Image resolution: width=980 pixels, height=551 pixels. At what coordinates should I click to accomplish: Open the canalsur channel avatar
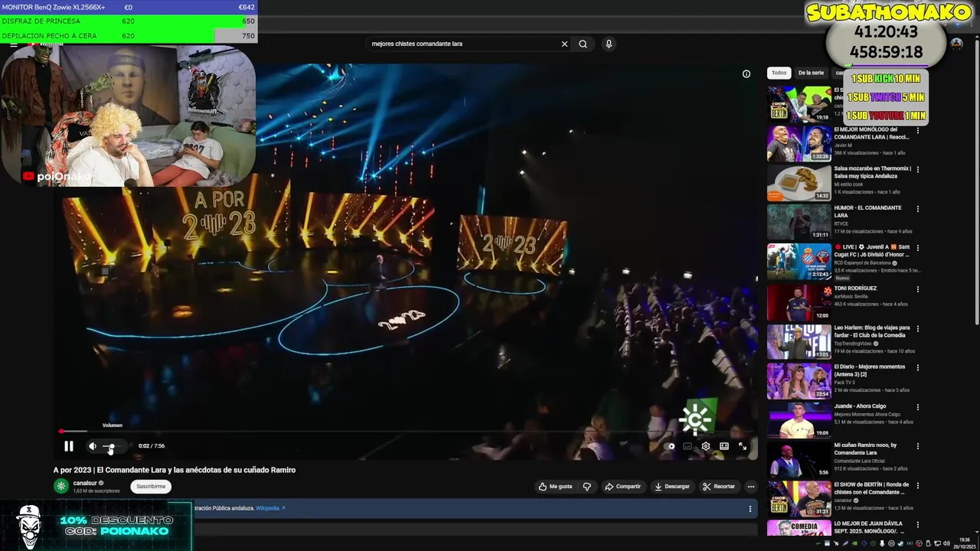pos(60,486)
